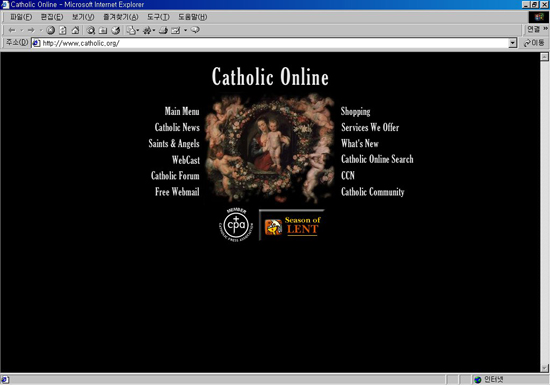Open the Forward history dropdown arrow

41,31
